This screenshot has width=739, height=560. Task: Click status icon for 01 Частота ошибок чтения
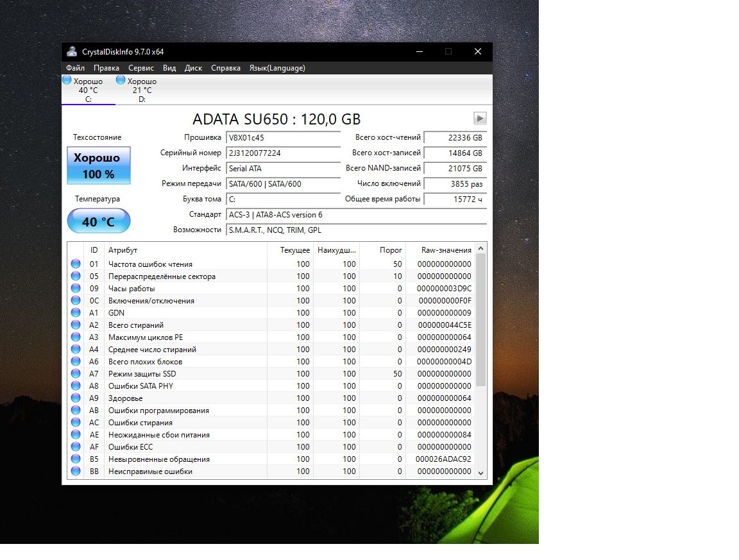[76, 264]
